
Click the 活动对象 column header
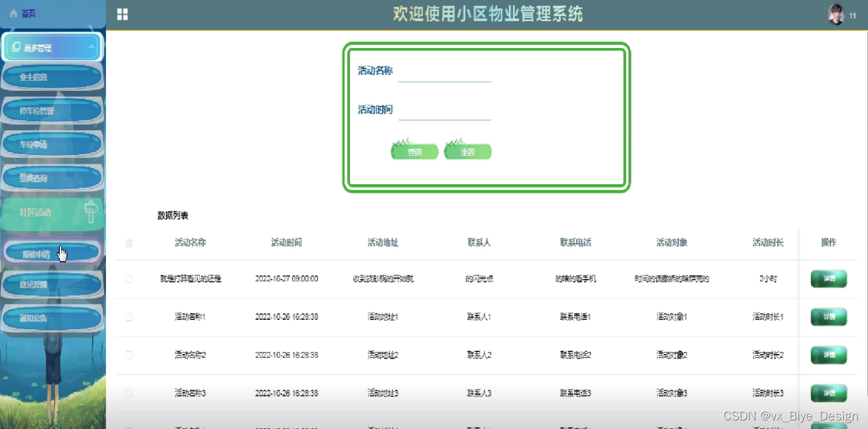click(671, 243)
